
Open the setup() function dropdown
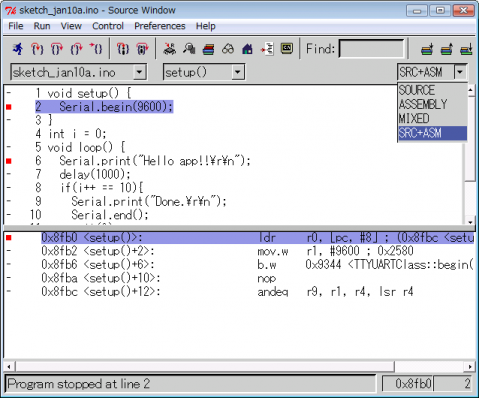click(237, 72)
